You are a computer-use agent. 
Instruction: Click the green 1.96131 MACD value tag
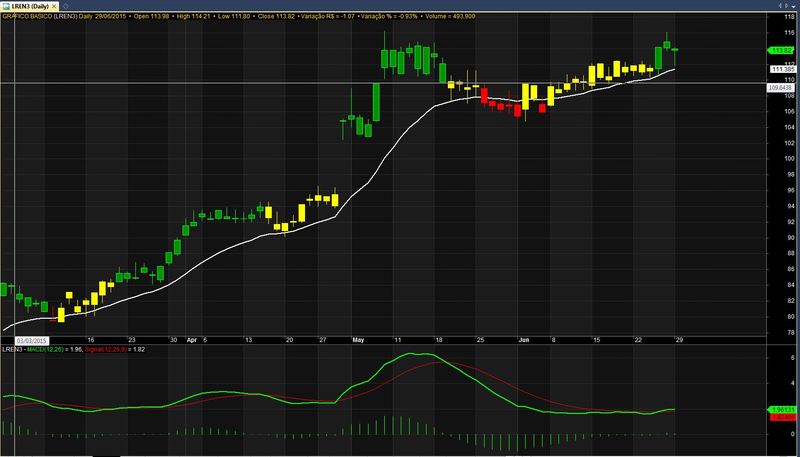[782, 410]
